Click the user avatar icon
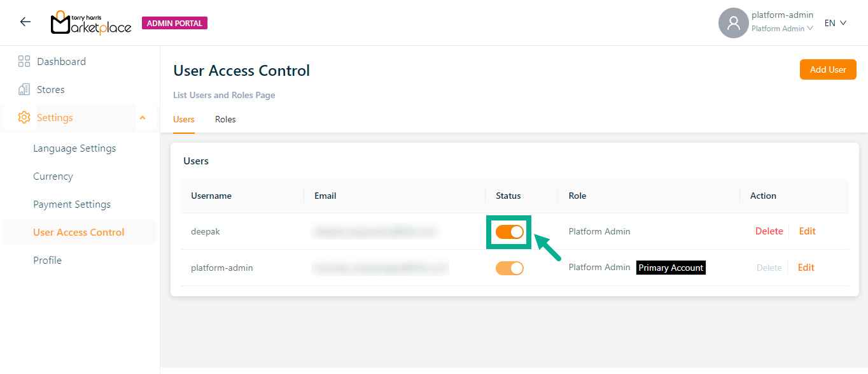This screenshot has height=374, width=868. tap(733, 23)
